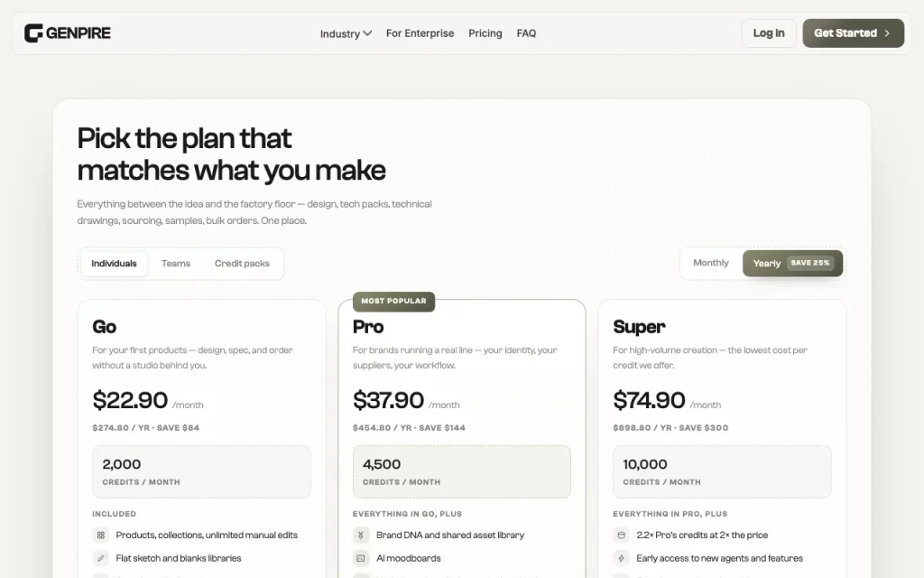Click the grid icon beside Products, collections
Screen dimensions: 924x578
click(101, 535)
